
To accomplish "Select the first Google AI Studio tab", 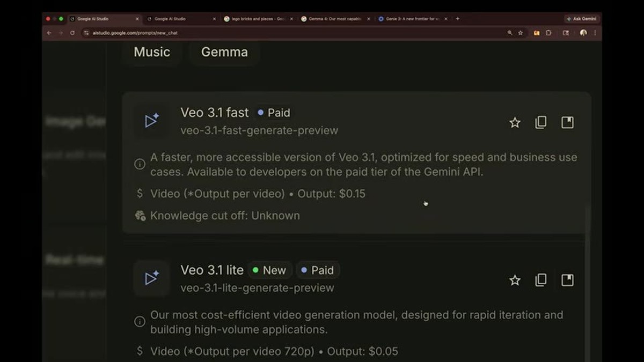I will [104, 19].
